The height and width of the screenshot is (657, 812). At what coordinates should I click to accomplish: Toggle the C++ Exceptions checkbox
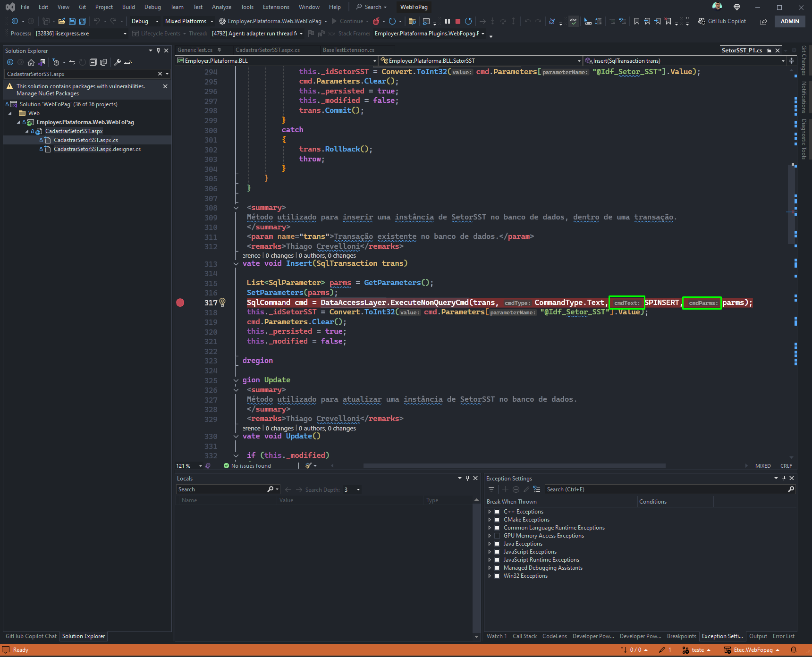tap(497, 512)
